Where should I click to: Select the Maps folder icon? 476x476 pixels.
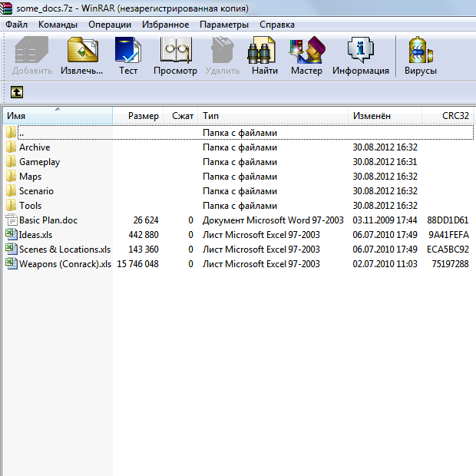pos(12,177)
